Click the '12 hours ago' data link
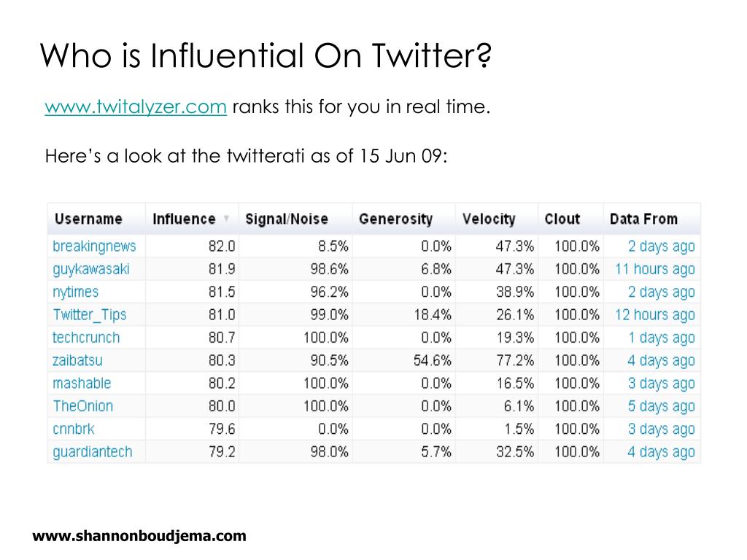This screenshot has height=560, width=747. pos(655,315)
